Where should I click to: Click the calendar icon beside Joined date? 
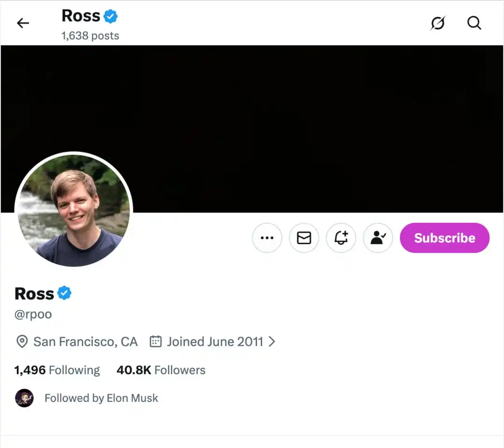point(155,342)
